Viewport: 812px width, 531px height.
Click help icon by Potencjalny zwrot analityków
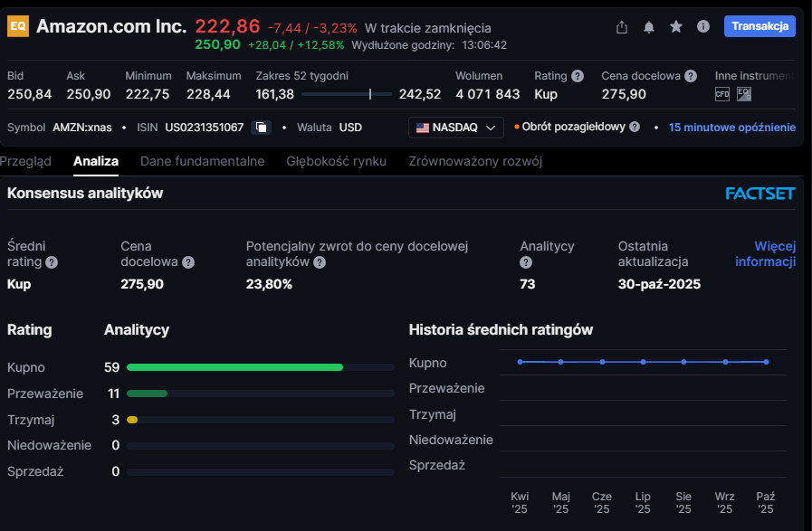click(320, 262)
